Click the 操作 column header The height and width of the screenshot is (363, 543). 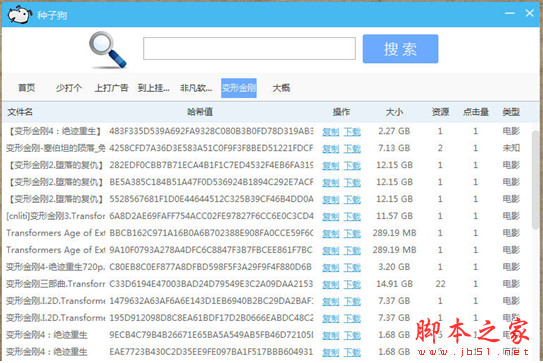pos(341,112)
